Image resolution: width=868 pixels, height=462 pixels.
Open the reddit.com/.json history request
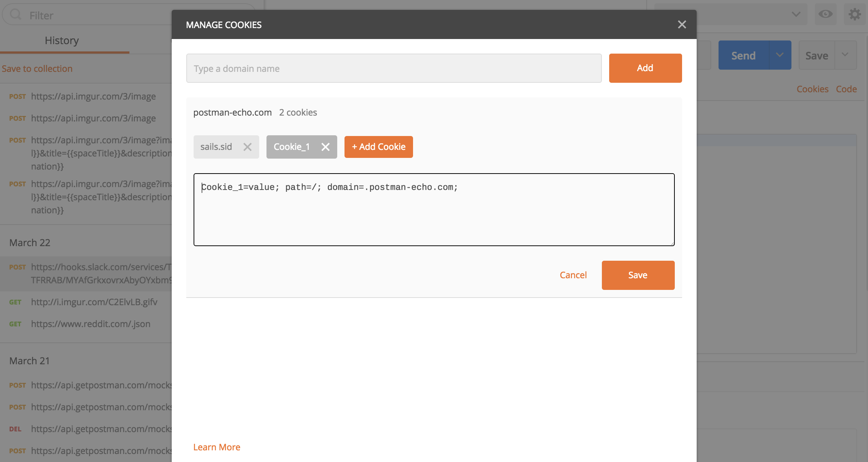pos(90,324)
